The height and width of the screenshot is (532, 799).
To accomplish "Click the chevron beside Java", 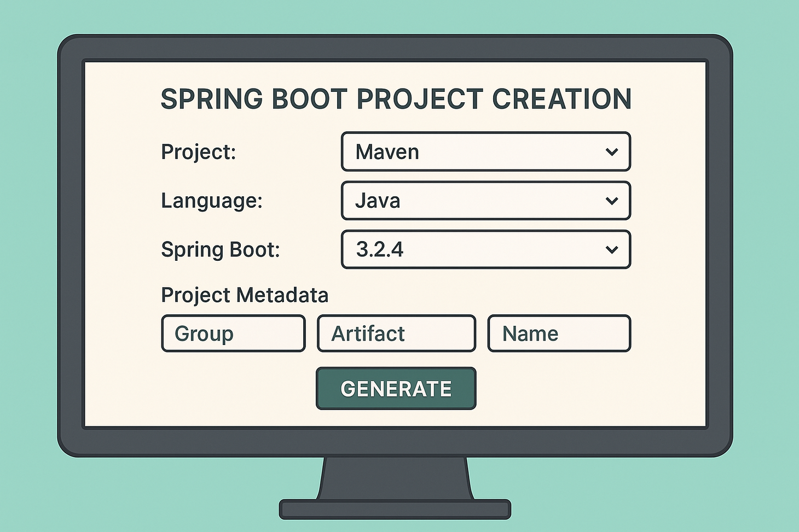I will click(x=611, y=201).
